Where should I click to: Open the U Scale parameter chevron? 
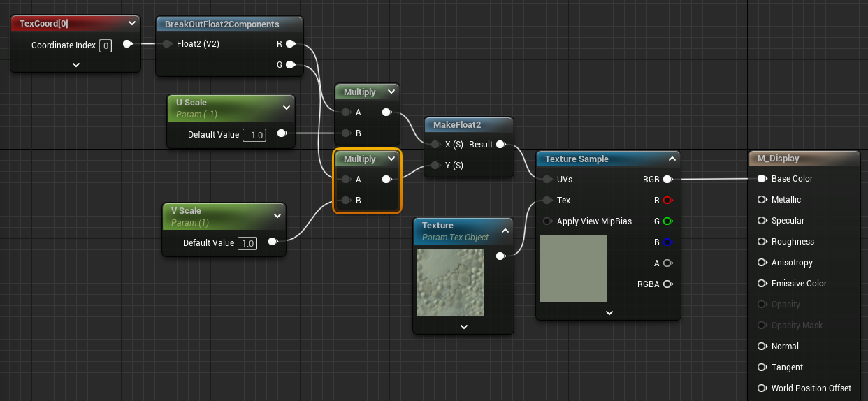[x=287, y=108]
